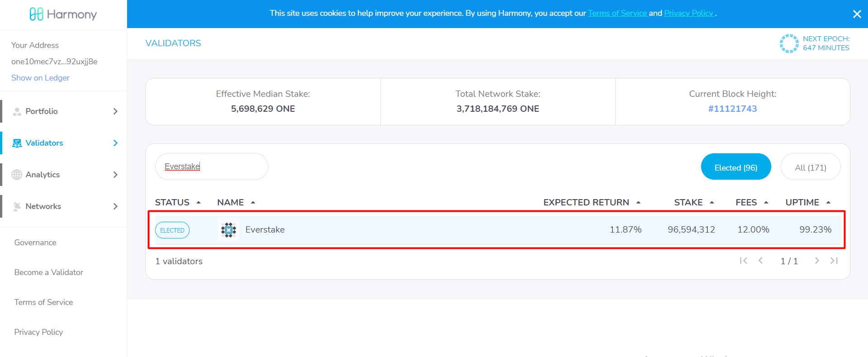
Task: Click Show on Ledger link
Action: click(x=40, y=78)
